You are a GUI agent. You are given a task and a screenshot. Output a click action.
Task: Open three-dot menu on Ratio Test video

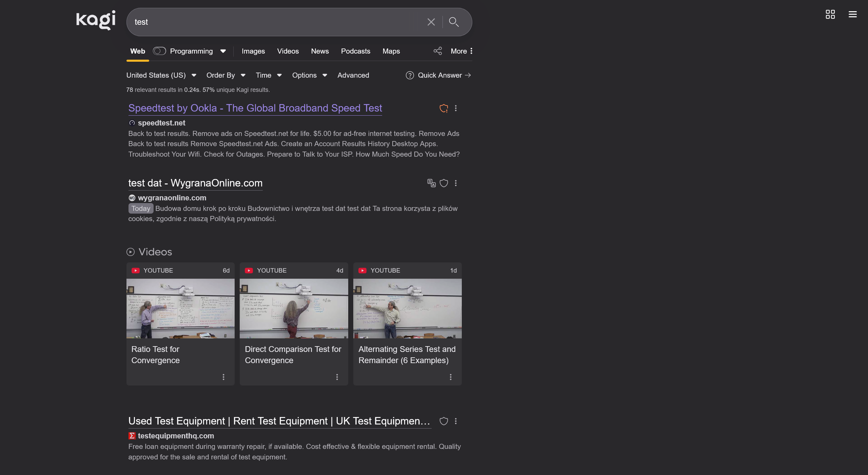[x=223, y=377]
